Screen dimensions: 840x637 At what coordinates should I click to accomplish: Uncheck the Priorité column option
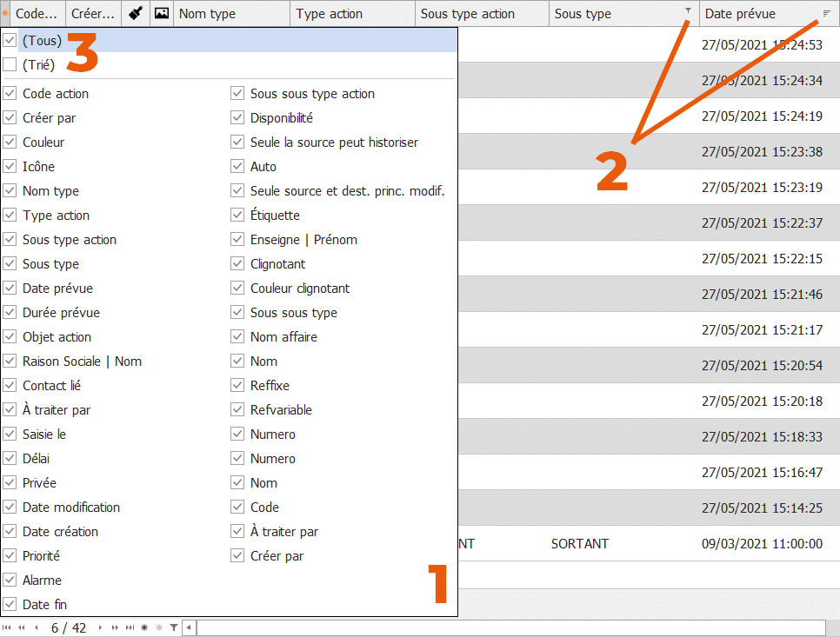(x=10, y=556)
